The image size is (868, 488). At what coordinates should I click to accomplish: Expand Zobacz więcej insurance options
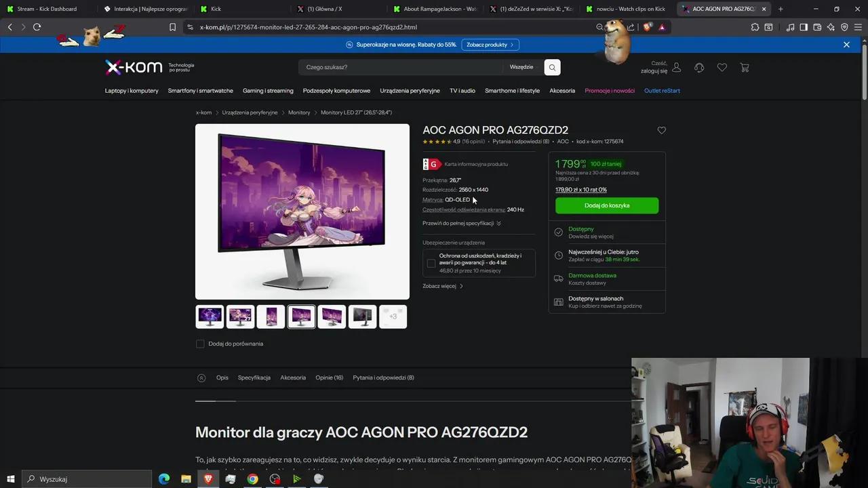(443, 286)
